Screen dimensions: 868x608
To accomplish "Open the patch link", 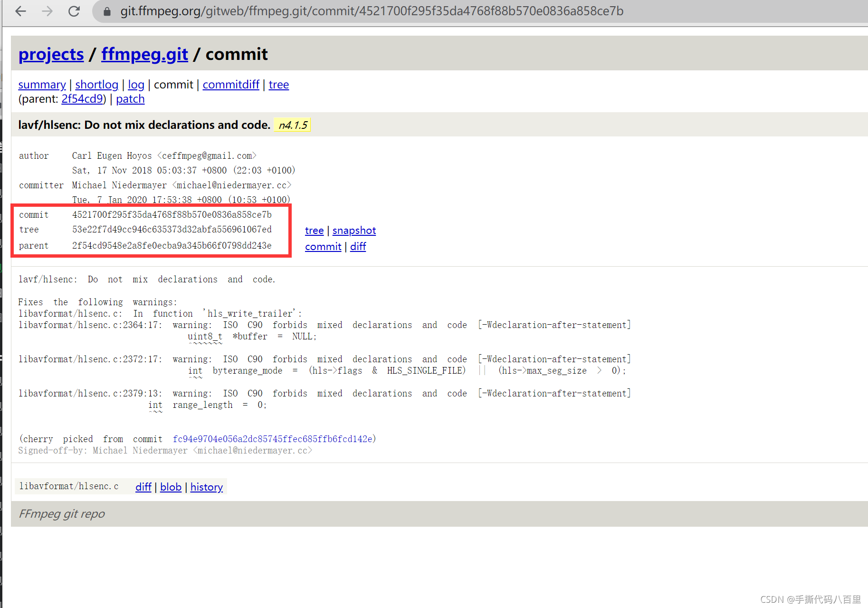I will tap(130, 98).
